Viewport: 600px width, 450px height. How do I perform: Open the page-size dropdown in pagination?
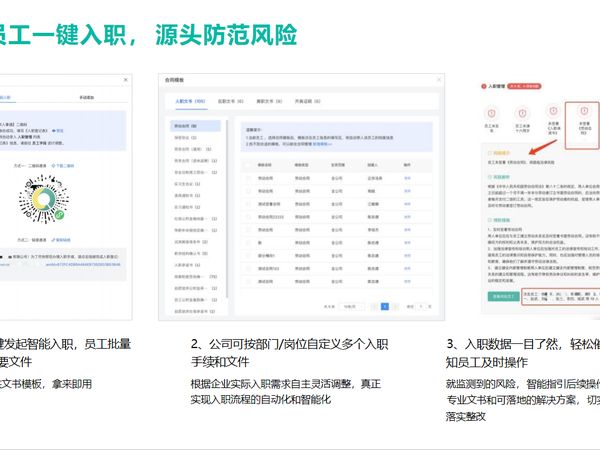351,307
